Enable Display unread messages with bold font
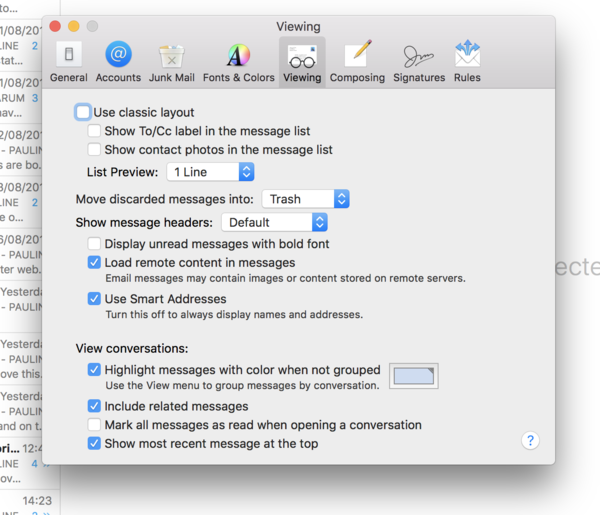Viewport: 600px width, 515px height. point(95,244)
